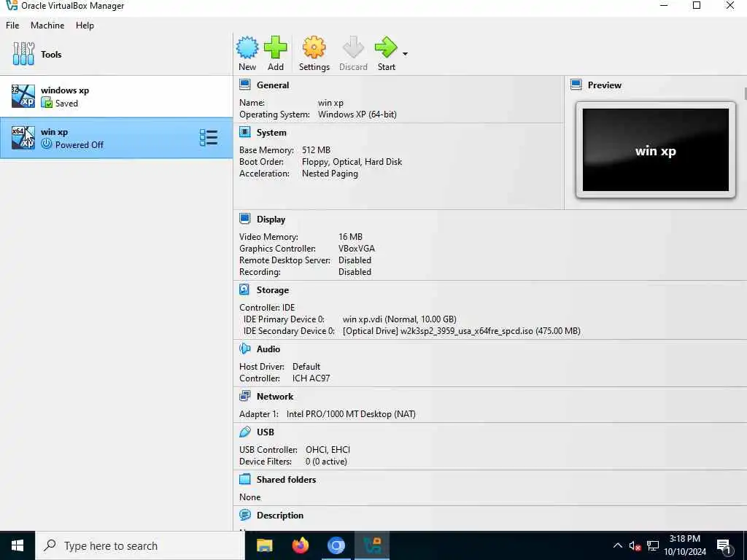
Task: Click the win xp.vdi primary device entry
Action: (399, 319)
